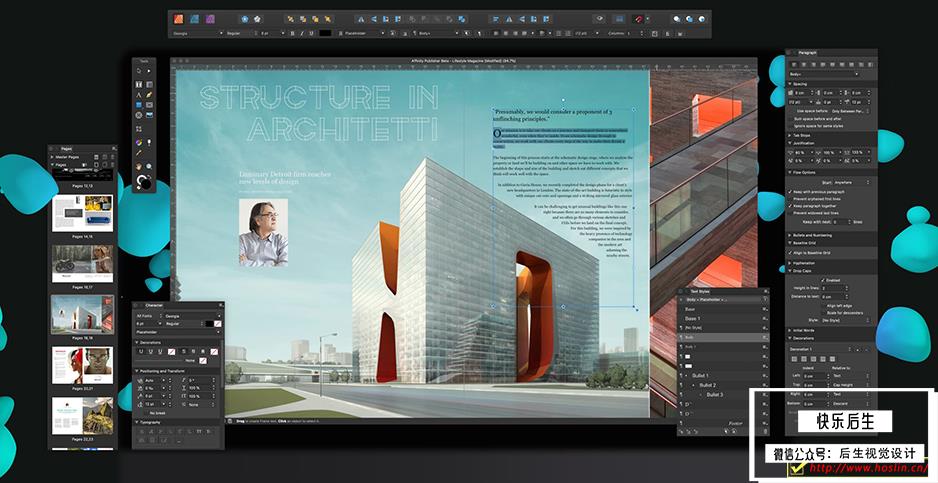The height and width of the screenshot is (483, 938).
Task: Open Pages 14,15 spread thumbnail
Action: click(83, 212)
